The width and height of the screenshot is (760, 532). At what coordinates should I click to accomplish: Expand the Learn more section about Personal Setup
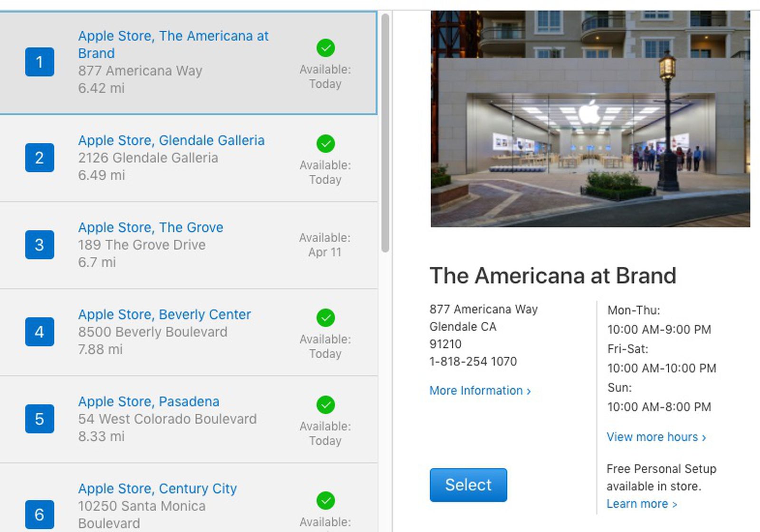[642, 504]
